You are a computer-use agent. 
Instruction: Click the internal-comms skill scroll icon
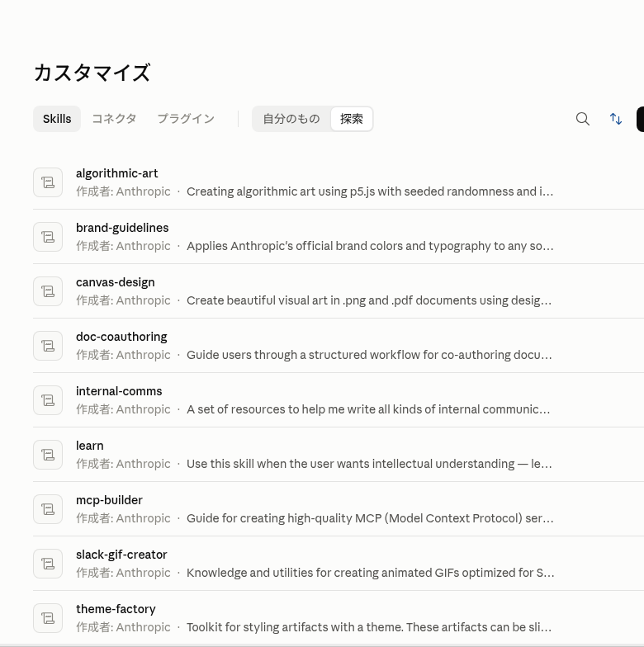click(x=48, y=400)
